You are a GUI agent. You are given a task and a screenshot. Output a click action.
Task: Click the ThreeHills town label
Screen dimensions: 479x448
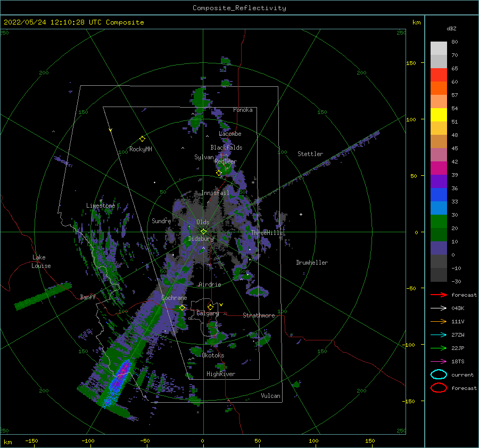tap(267, 233)
